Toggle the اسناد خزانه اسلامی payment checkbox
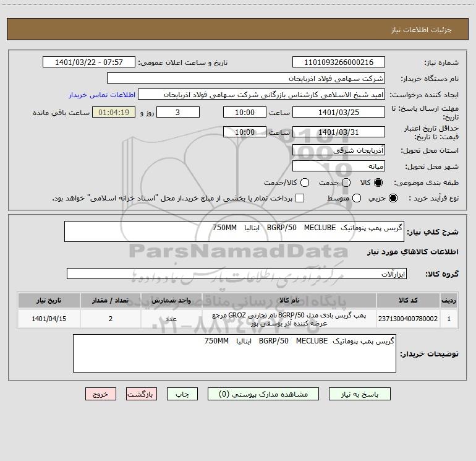 click(300, 198)
